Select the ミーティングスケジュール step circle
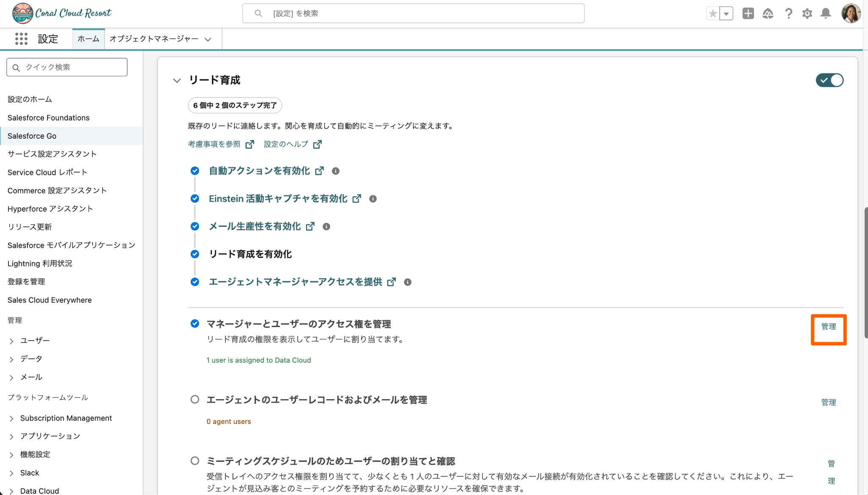This screenshot has height=495, width=868. pos(195,461)
